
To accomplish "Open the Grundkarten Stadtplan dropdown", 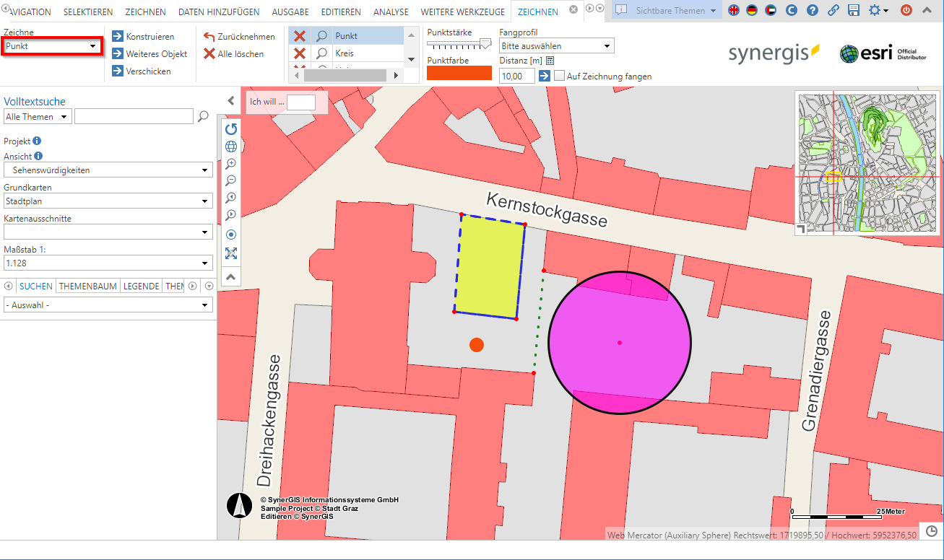I will 108,201.
